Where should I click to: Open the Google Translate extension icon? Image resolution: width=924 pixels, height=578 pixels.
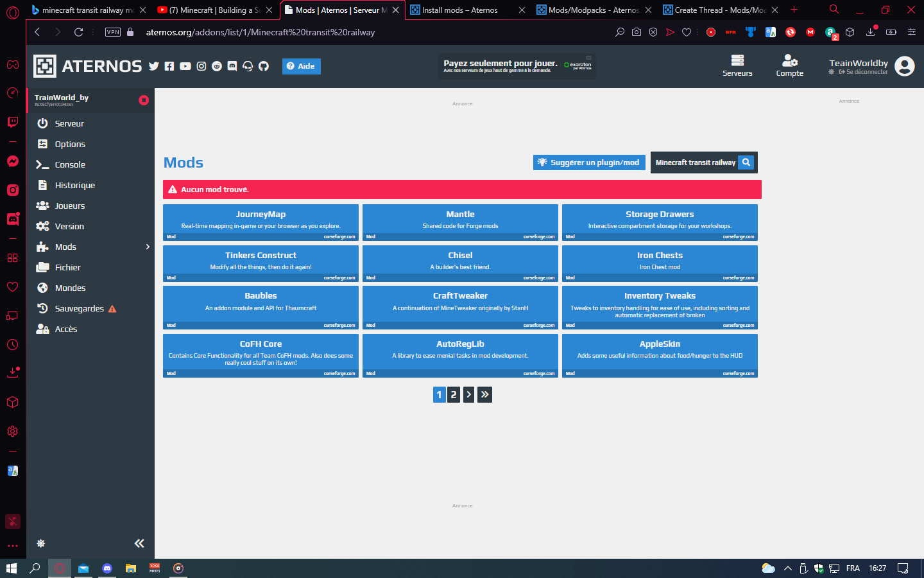pyautogui.click(x=771, y=32)
